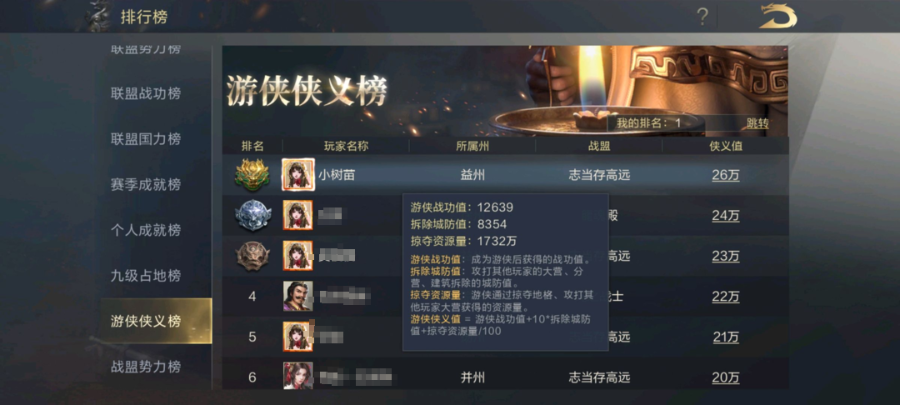Tap the gold first-place rank badge
Viewport: 900px width, 405px height.
pos(253,174)
